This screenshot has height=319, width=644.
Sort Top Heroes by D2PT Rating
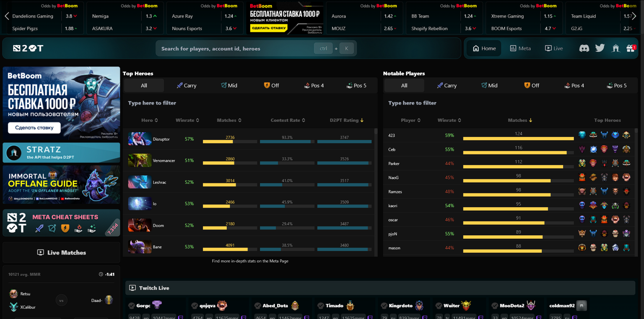tap(347, 120)
